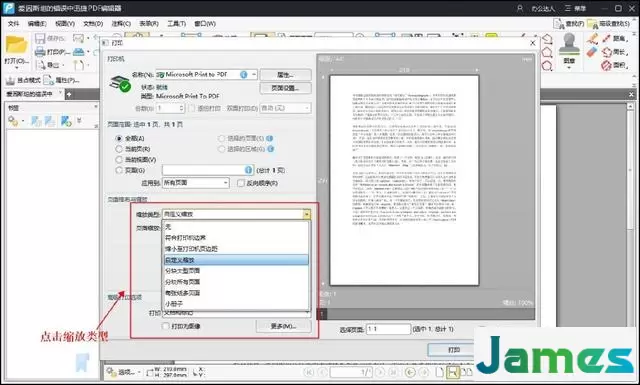Click the info icon beside the printer name
640x385 pixels.
click(244, 74)
